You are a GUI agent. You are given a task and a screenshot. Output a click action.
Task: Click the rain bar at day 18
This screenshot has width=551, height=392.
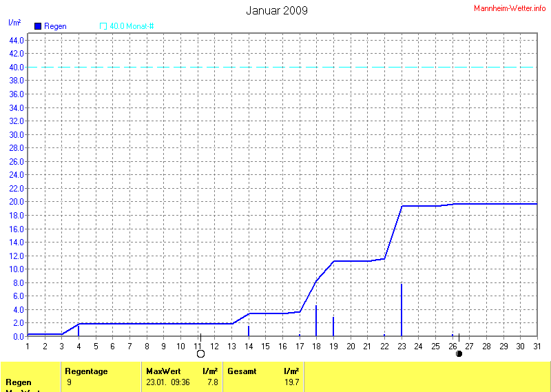pyautogui.click(x=316, y=321)
